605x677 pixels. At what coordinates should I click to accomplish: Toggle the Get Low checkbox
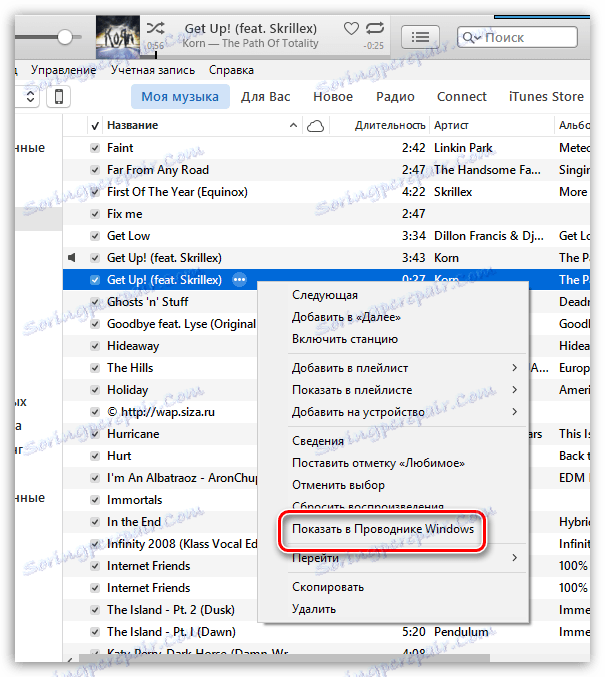tap(95, 236)
